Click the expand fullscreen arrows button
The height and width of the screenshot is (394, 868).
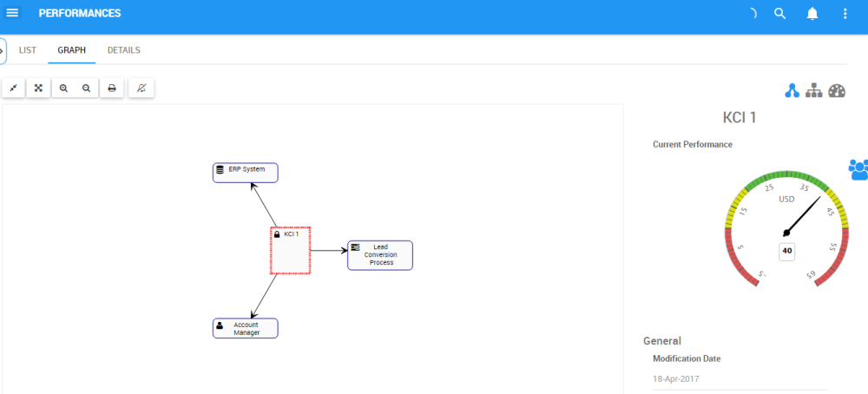click(x=38, y=88)
